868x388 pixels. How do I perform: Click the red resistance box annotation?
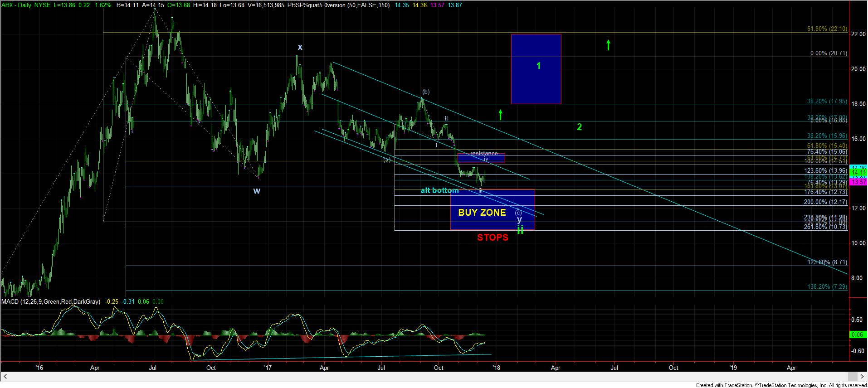(481, 158)
